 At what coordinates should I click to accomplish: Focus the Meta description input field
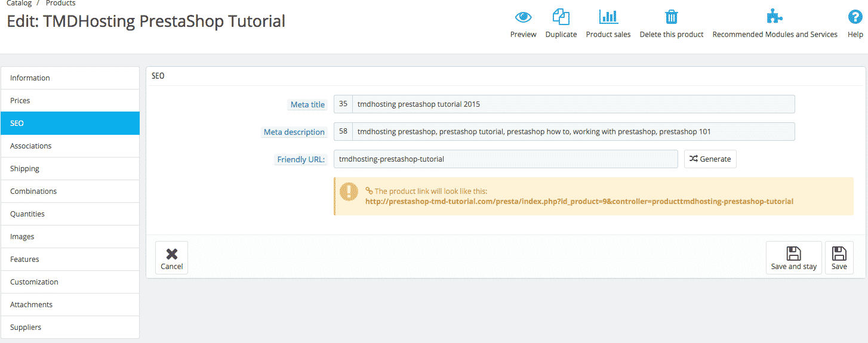click(x=574, y=131)
